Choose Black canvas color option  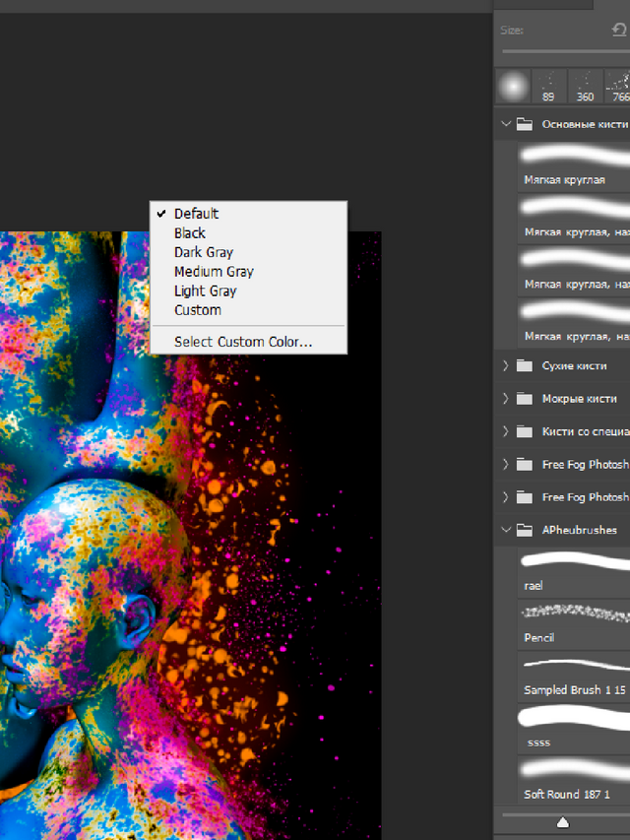tap(248, 233)
